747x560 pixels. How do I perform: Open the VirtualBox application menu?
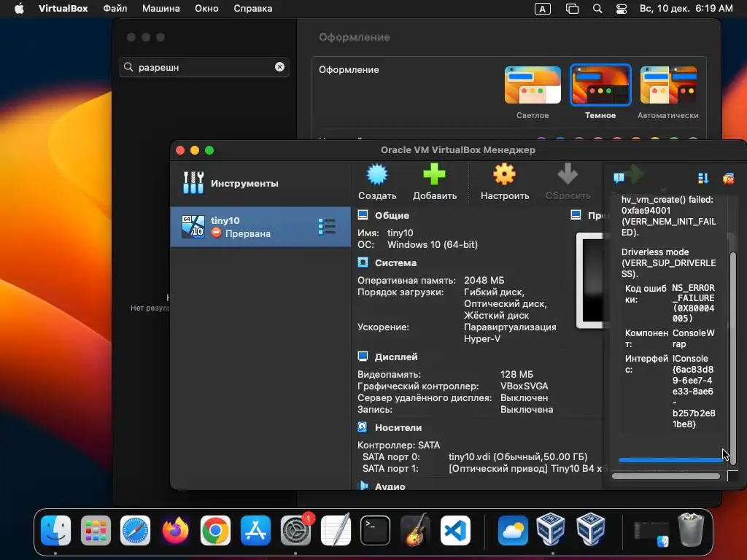[x=63, y=9]
